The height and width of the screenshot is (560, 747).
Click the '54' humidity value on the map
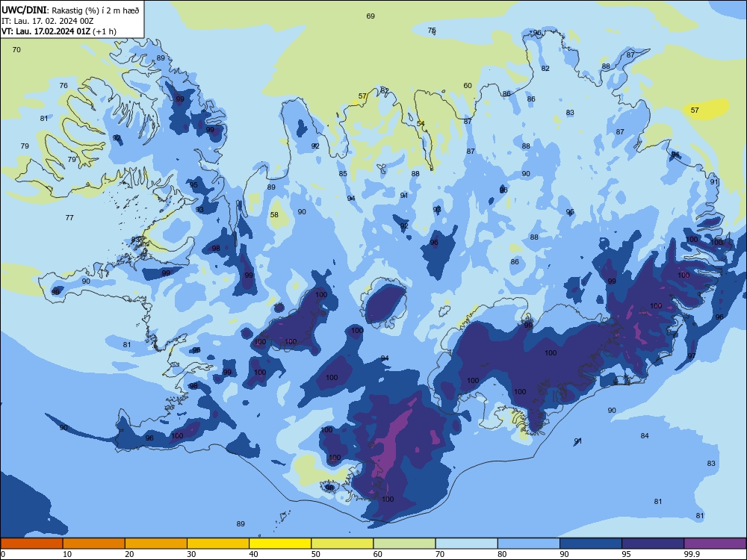point(421,124)
